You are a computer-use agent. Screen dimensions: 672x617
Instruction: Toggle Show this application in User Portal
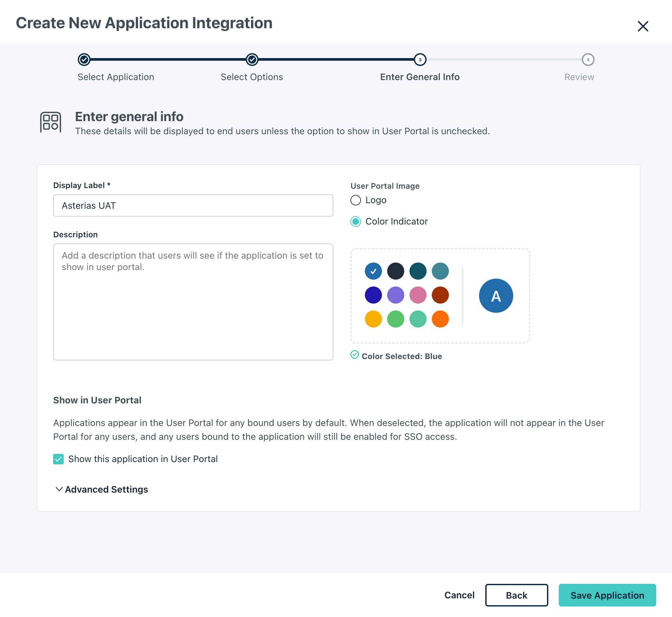[x=58, y=459]
